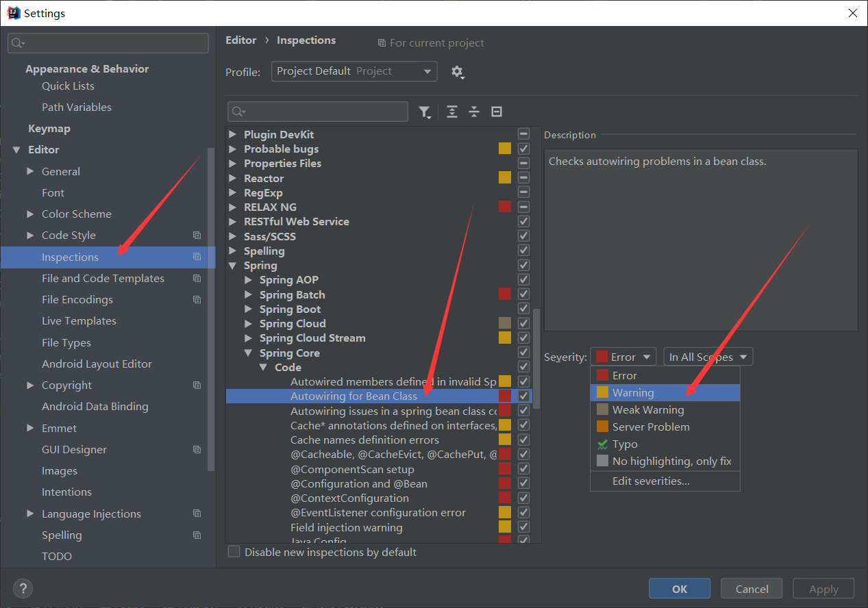Click search magnifier in inspections filter box
The width and height of the screenshot is (868, 608).
tap(239, 112)
